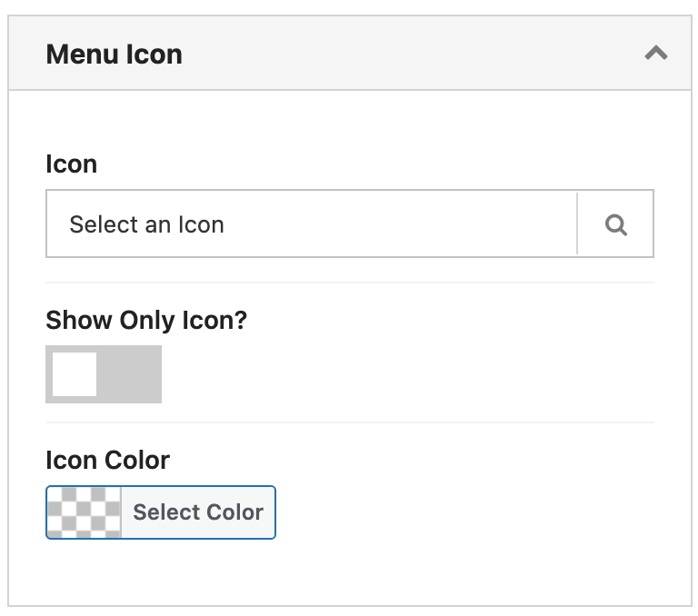The width and height of the screenshot is (698, 616).
Task: Click the Select an Icon placeholder text
Action: tap(146, 224)
